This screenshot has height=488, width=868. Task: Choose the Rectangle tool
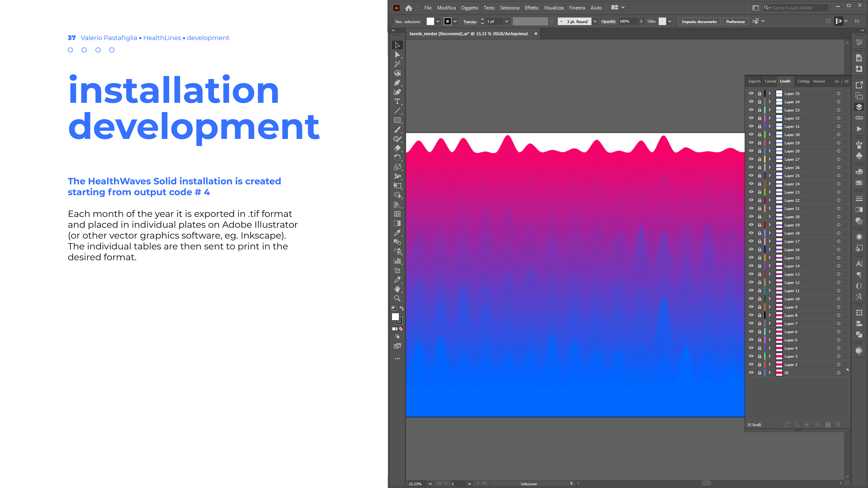(x=397, y=120)
